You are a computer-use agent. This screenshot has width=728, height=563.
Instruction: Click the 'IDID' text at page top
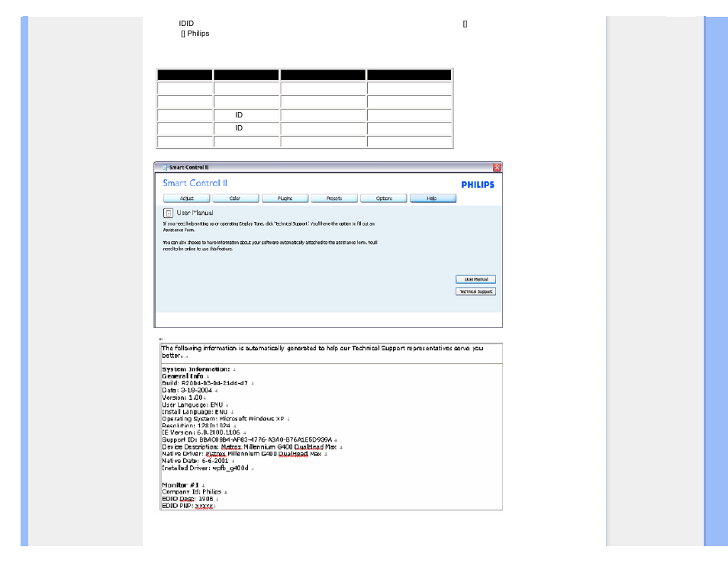pyautogui.click(x=186, y=23)
